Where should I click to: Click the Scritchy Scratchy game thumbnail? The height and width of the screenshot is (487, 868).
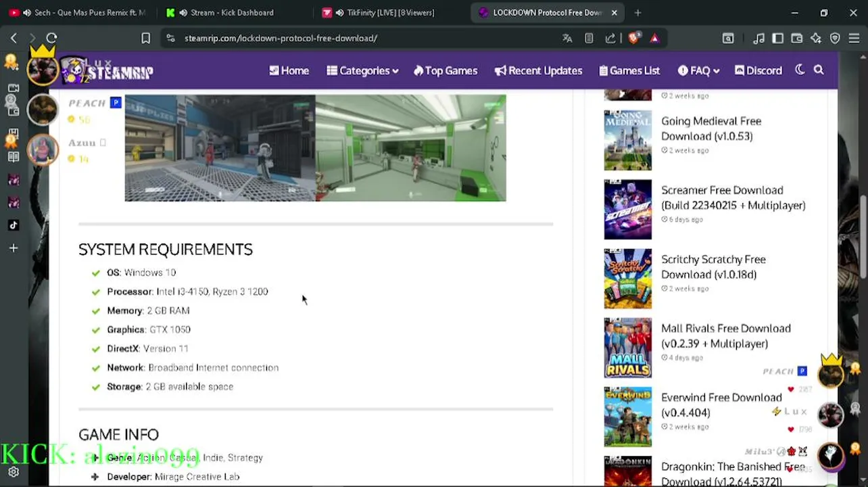pyautogui.click(x=628, y=278)
